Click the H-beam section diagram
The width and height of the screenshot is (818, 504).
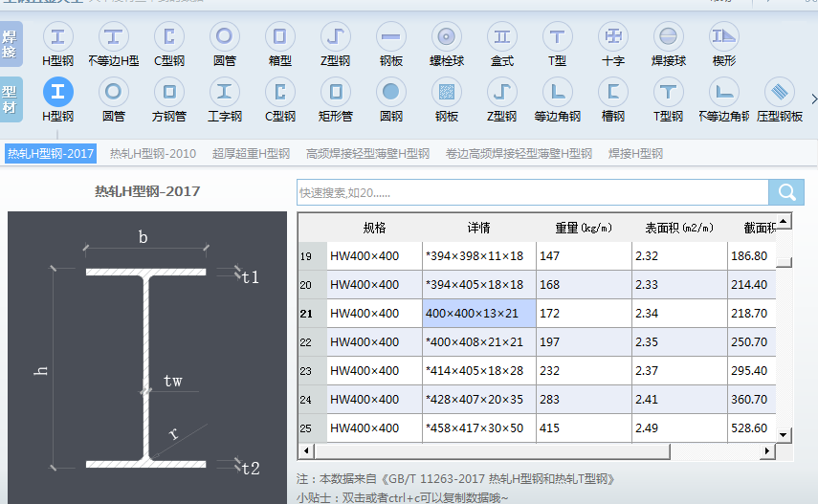147,358
